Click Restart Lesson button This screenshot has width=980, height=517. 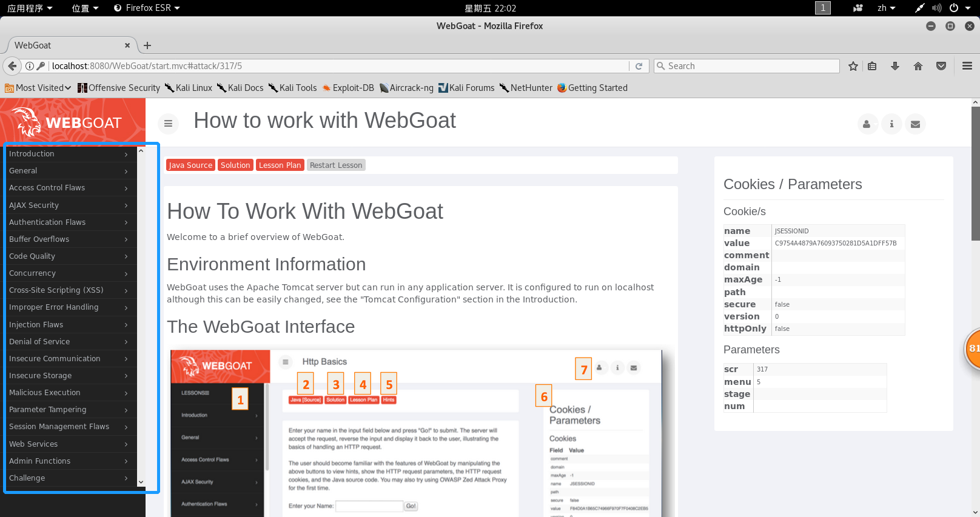click(336, 165)
